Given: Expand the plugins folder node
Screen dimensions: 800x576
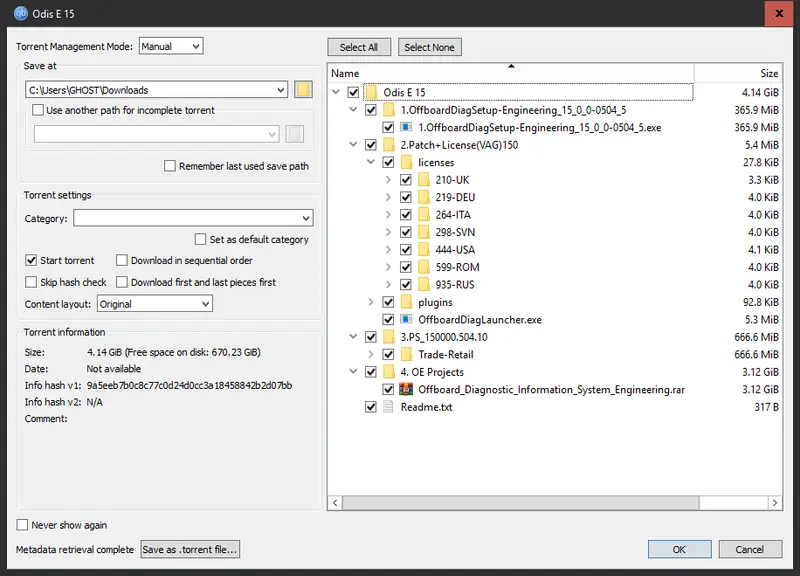Looking at the screenshot, I should [x=371, y=302].
